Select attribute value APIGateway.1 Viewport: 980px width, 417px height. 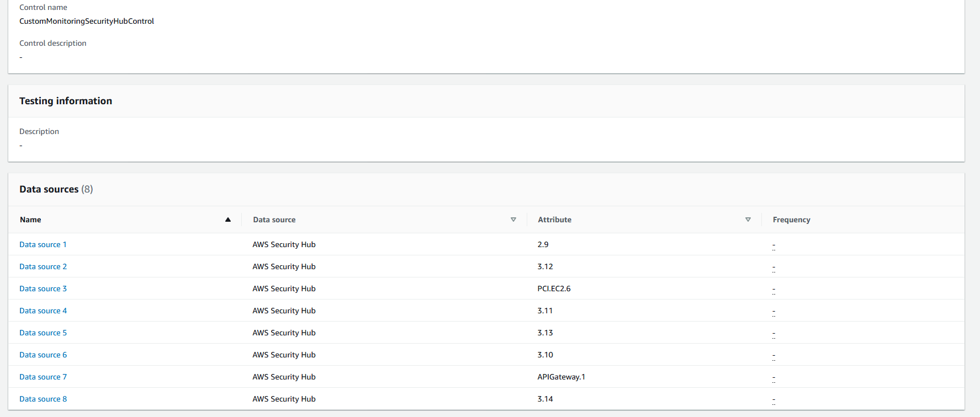tap(561, 377)
